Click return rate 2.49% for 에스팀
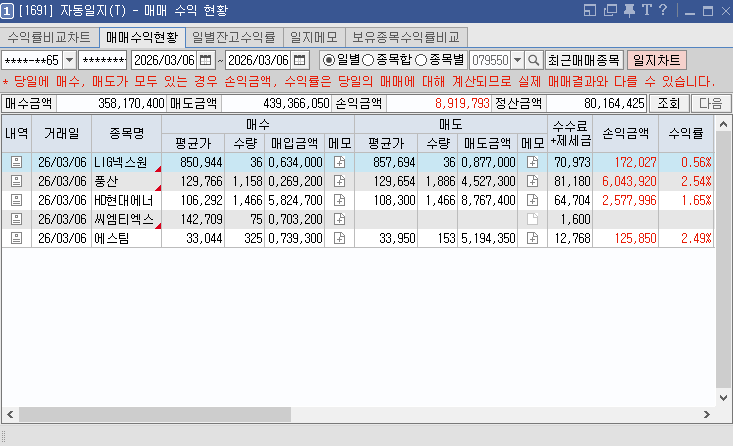This screenshot has width=733, height=446. click(696, 238)
